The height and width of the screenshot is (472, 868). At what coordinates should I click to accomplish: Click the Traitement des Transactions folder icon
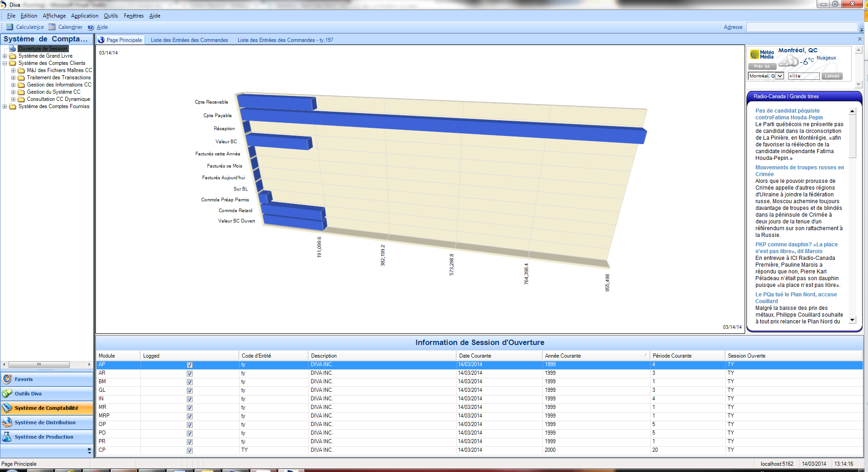pyautogui.click(x=21, y=77)
